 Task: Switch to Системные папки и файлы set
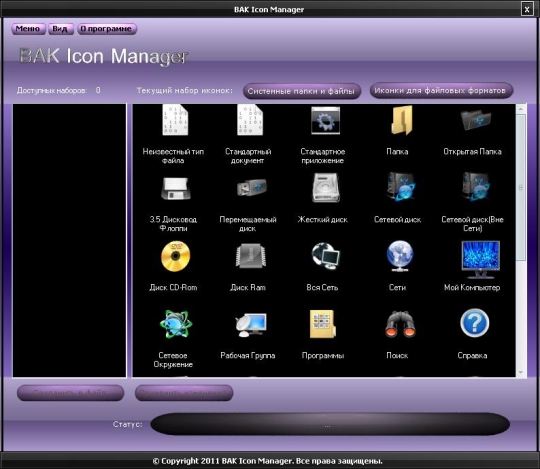[302, 91]
